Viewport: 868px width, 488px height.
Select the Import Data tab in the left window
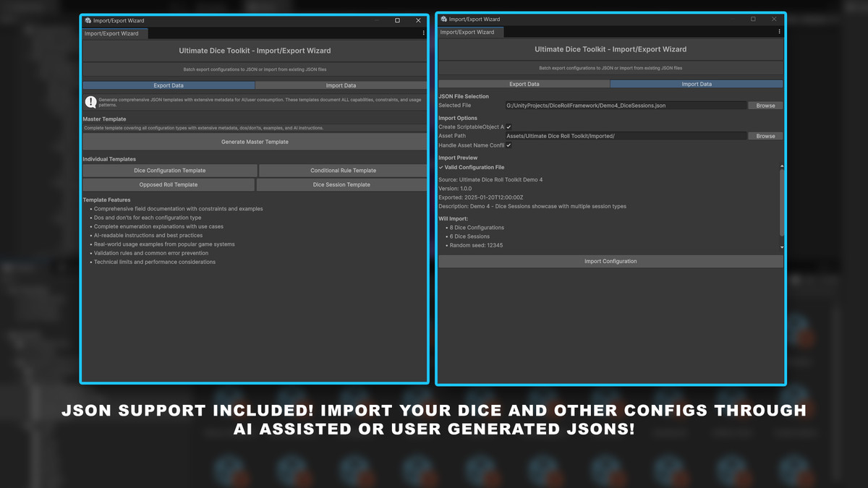tap(340, 85)
